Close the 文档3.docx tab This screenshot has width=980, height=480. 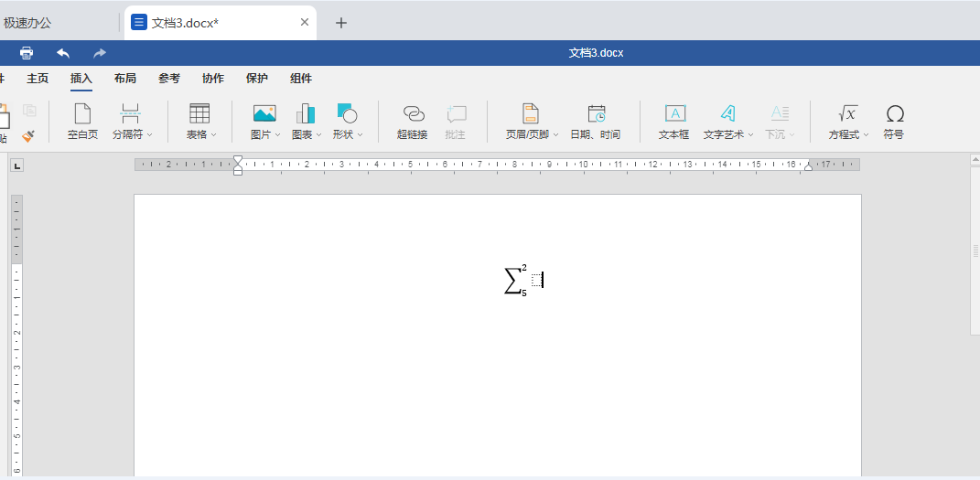tap(305, 23)
